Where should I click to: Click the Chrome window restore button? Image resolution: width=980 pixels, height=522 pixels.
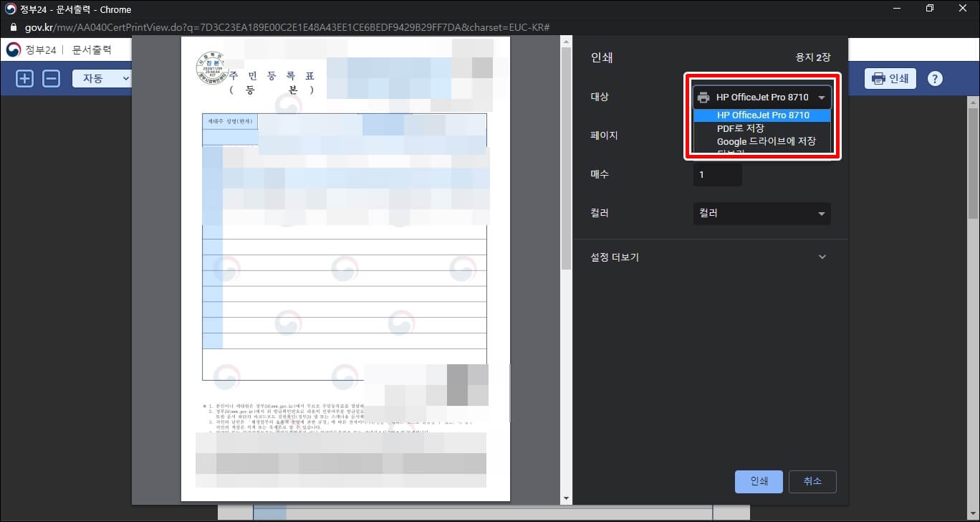pyautogui.click(x=930, y=9)
